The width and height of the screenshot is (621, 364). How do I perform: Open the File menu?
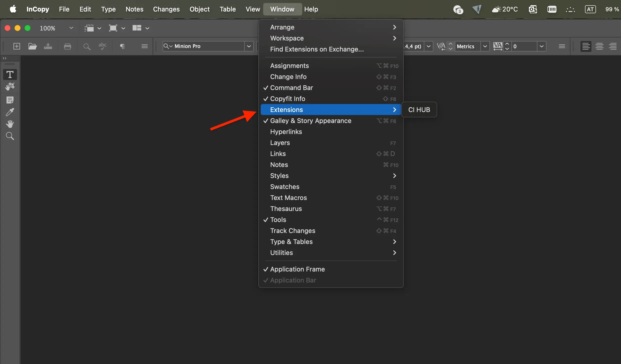click(64, 9)
